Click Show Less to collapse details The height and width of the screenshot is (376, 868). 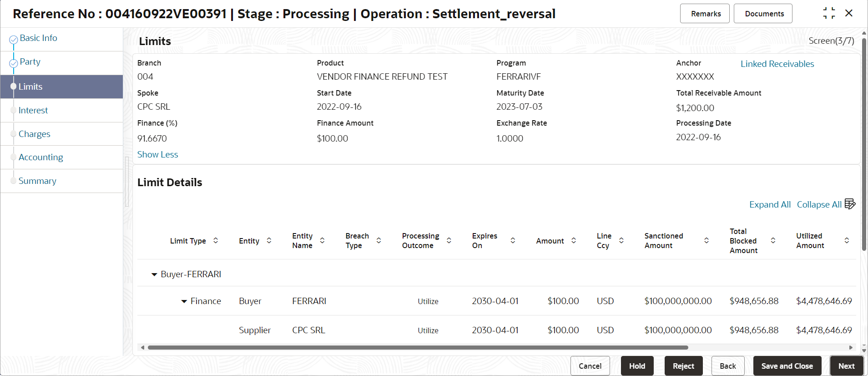157,155
